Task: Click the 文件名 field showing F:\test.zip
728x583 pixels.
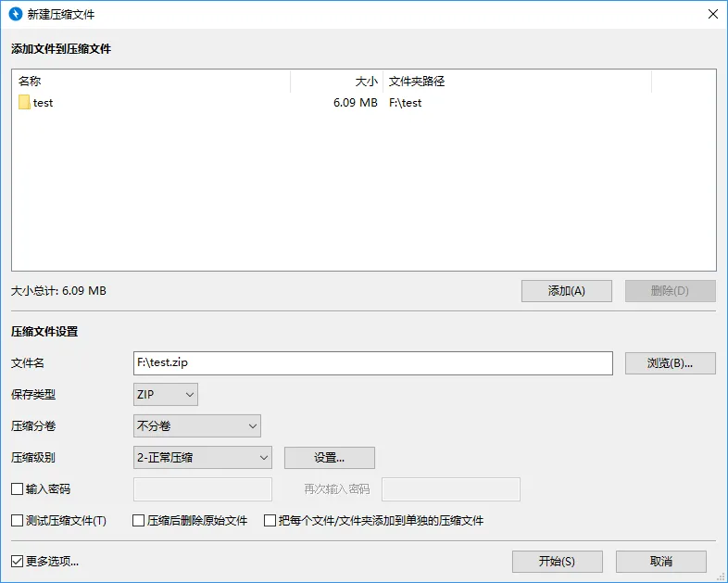Action: [x=373, y=363]
